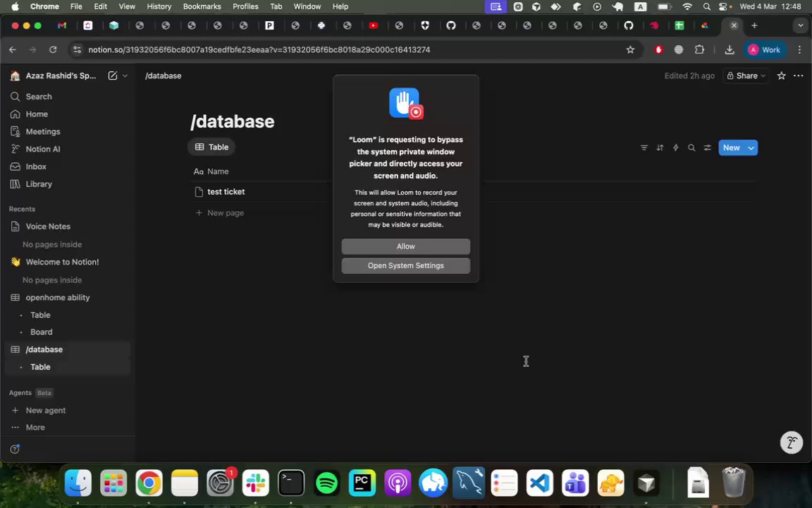Open page options three-dot menu
The width and height of the screenshot is (812, 508).
click(799, 75)
